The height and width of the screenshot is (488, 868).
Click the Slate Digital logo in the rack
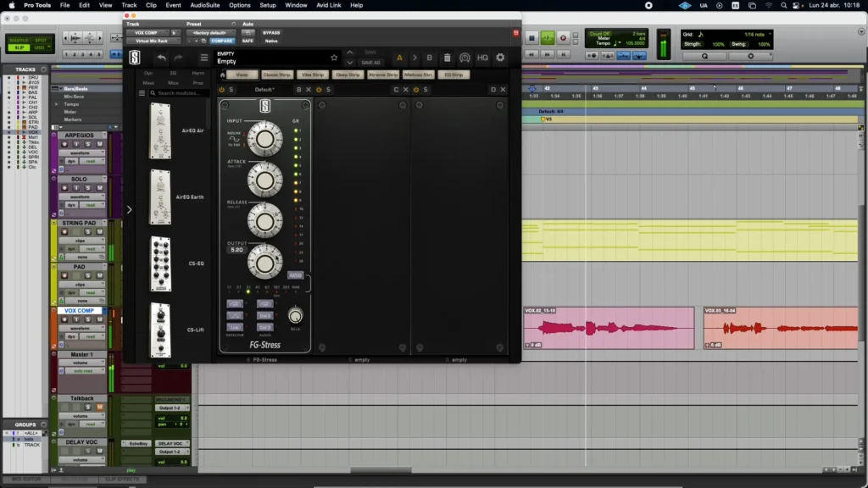click(135, 58)
